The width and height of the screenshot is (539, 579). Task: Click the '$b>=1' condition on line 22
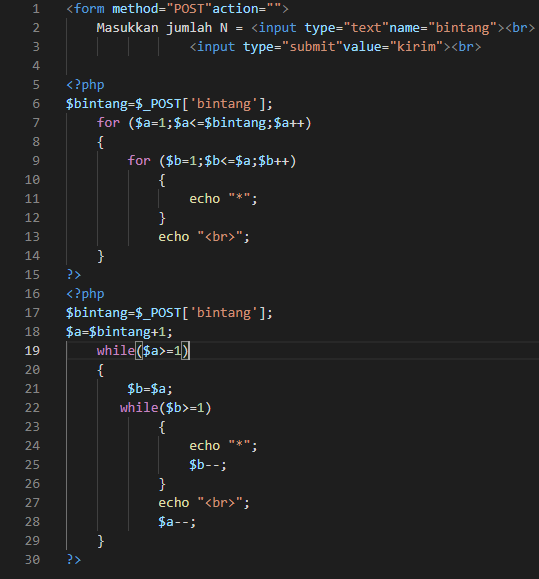(185, 408)
